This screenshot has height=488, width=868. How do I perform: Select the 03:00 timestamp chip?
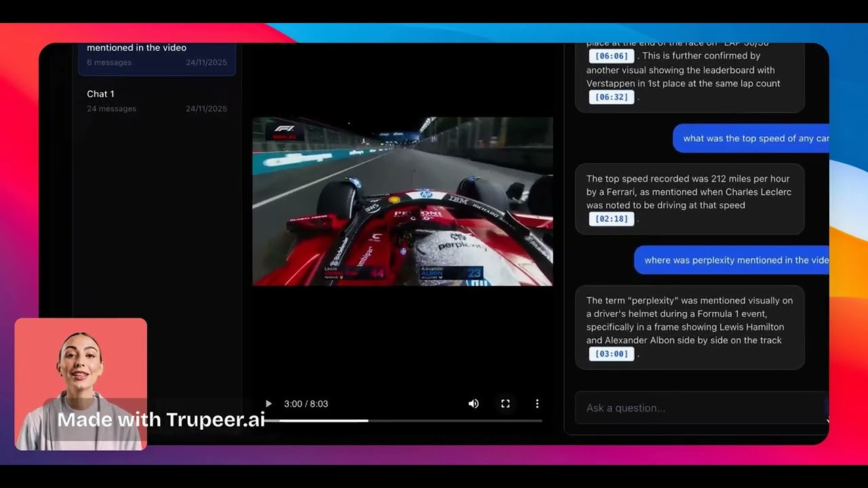(x=611, y=354)
